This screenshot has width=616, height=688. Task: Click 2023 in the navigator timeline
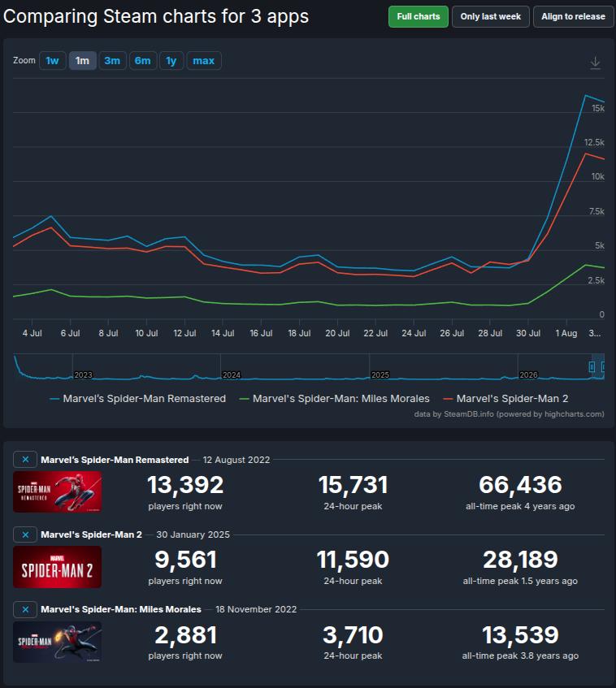(83, 374)
